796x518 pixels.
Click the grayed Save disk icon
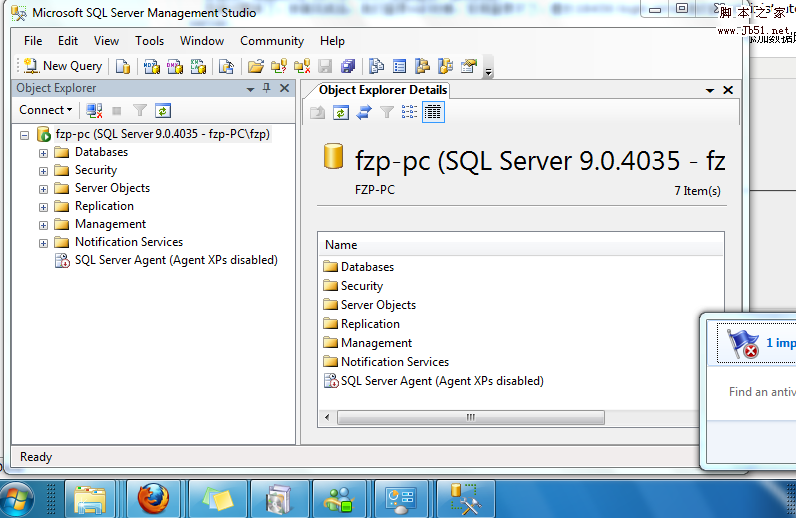pos(325,66)
